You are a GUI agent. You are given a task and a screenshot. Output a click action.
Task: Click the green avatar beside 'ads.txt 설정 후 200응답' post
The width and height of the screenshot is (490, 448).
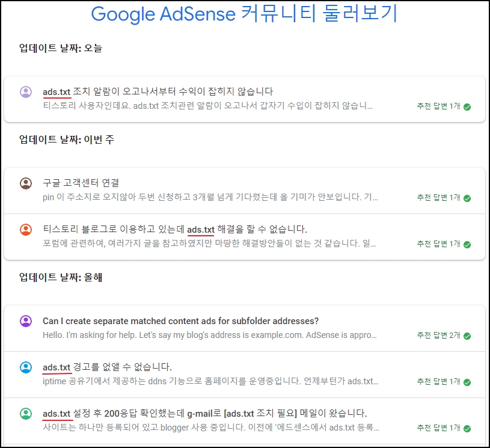pyautogui.click(x=26, y=413)
